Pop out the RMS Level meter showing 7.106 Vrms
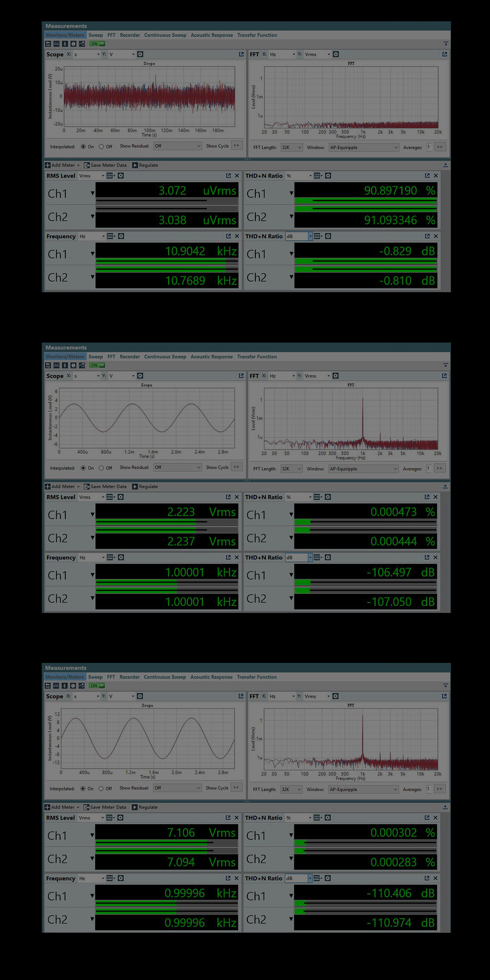 228,818
